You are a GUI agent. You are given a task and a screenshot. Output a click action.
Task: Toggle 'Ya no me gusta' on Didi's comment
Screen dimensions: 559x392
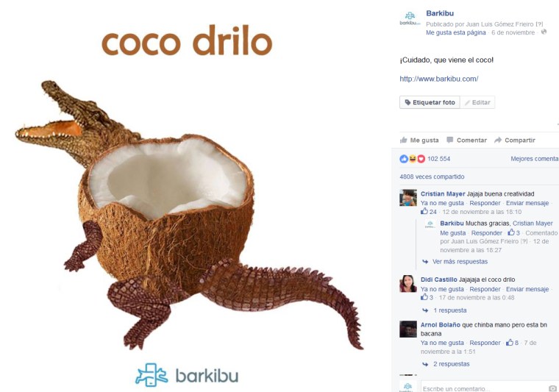(x=442, y=289)
